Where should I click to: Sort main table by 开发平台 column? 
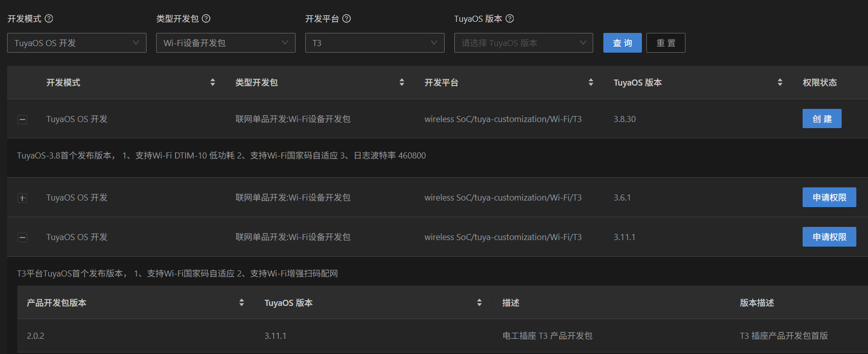(x=591, y=83)
